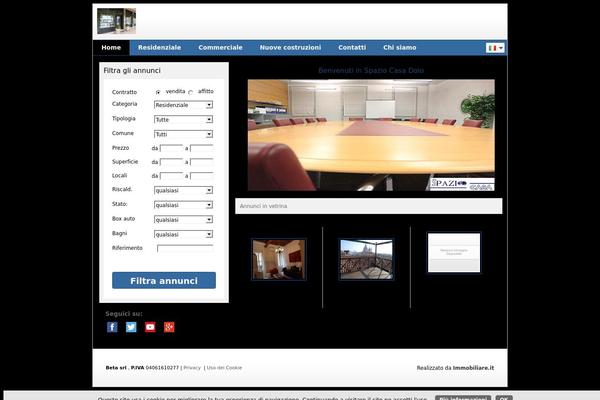Open the Comune dropdown

[x=183, y=134]
